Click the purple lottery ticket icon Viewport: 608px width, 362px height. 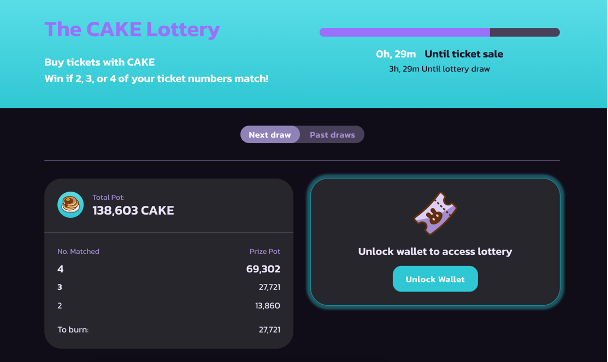[x=435, y=214]
